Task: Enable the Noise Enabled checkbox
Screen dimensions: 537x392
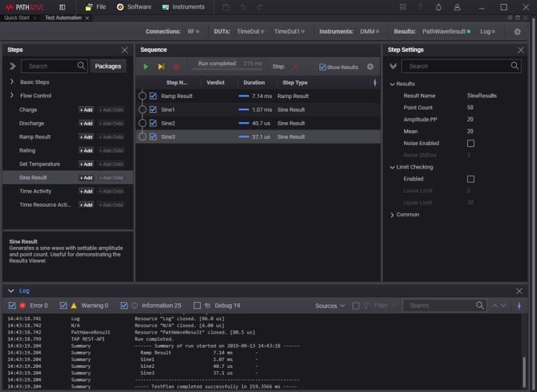Action: 471,144
